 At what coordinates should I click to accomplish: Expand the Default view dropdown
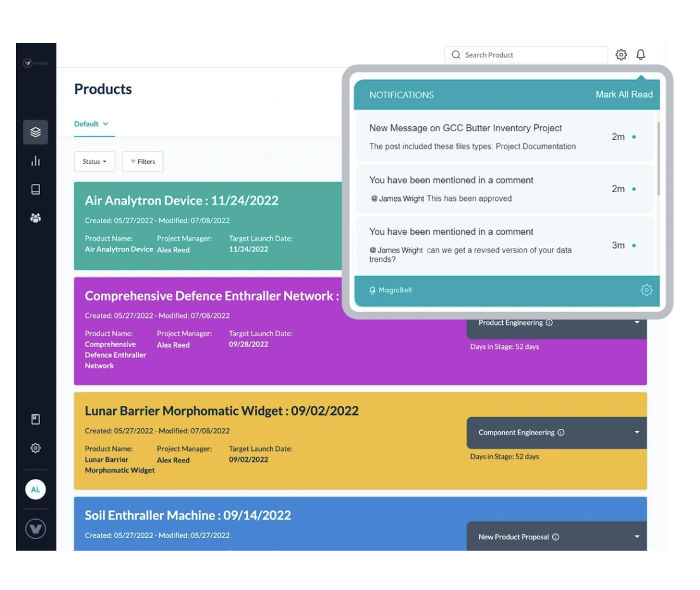click(91, 124)
